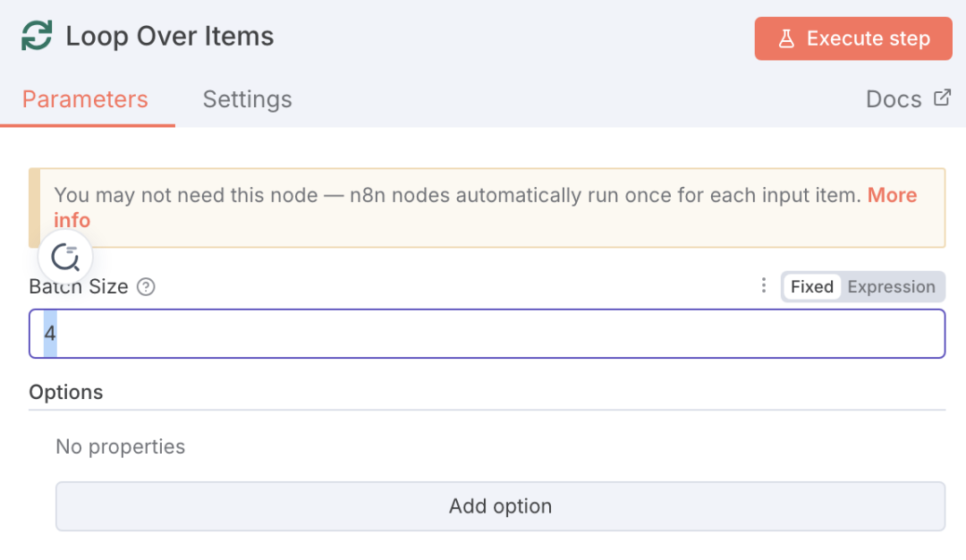Image resolution: width=966 pixels, height=560 pixels.
Task: Switch Batch Size to Expression mode
Action: coord(891,287)
